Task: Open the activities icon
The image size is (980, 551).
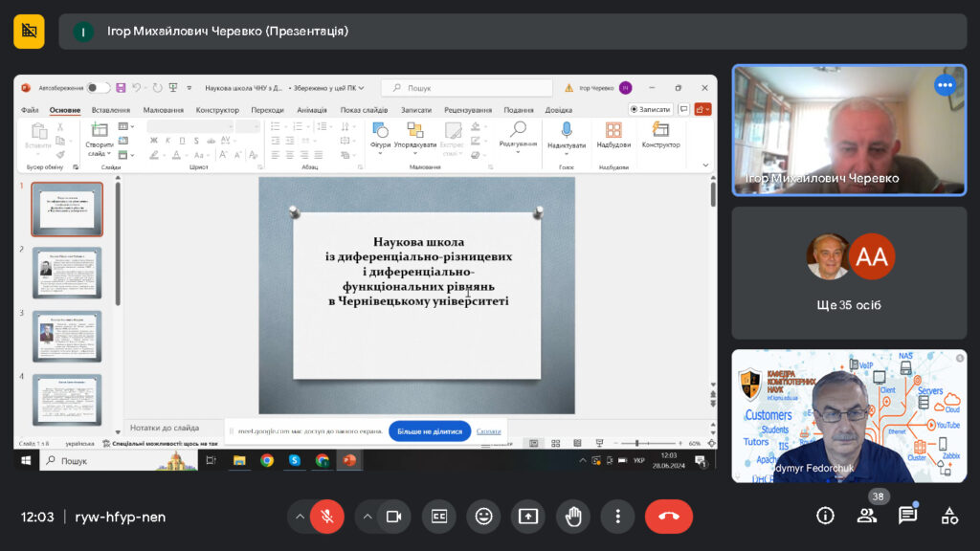Action: click(x=949, y=517)
